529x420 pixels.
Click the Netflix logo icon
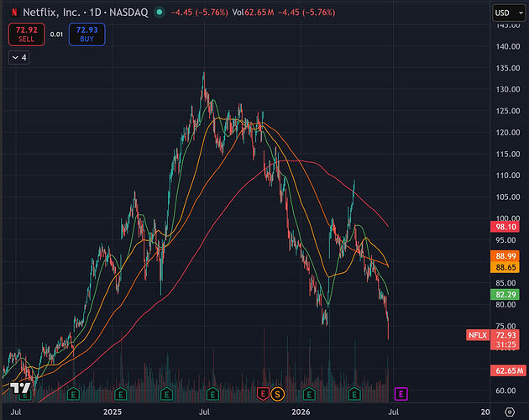pos(14,13)
